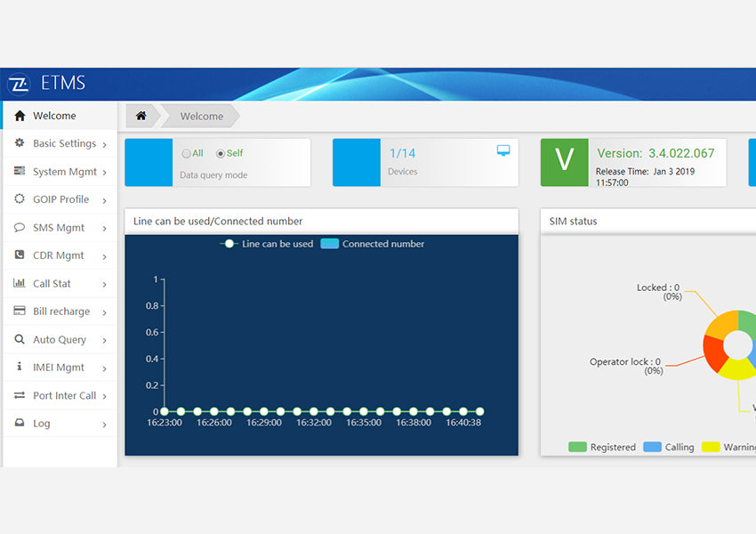
Task: Click the Auto Query magnifier icon
Action: pos(20,339)
